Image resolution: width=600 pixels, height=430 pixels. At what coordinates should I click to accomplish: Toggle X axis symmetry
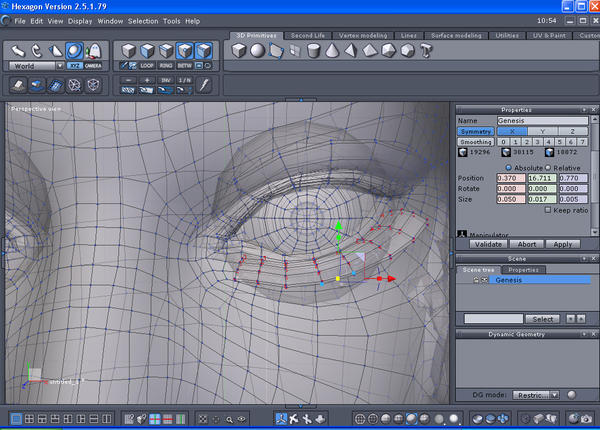tap(512, 131)
